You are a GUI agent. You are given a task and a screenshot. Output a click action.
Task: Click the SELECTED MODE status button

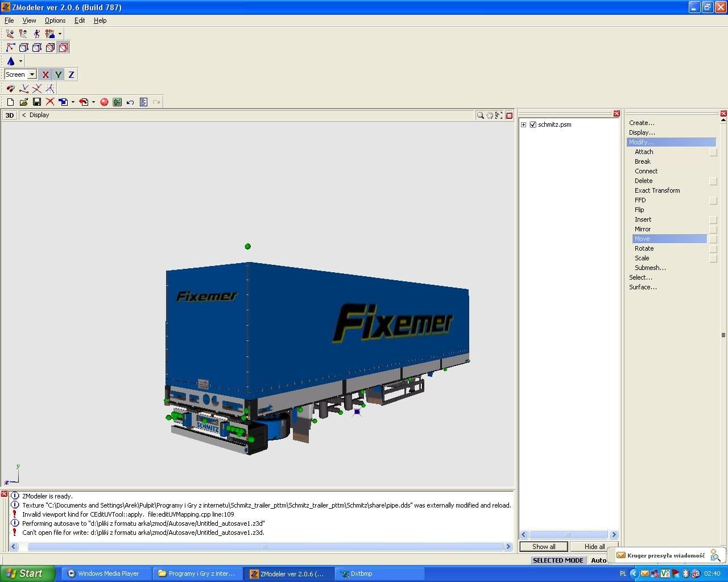tap(558, 560)
